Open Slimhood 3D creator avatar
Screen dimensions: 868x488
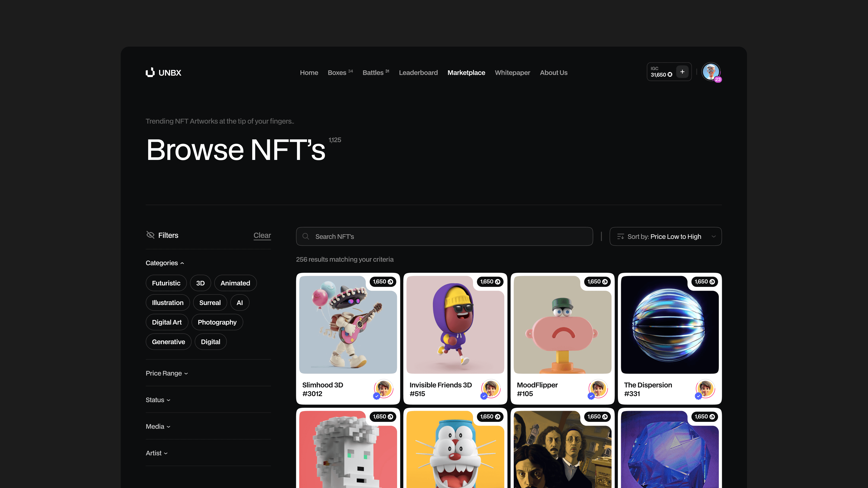click(x=384, y=389)
